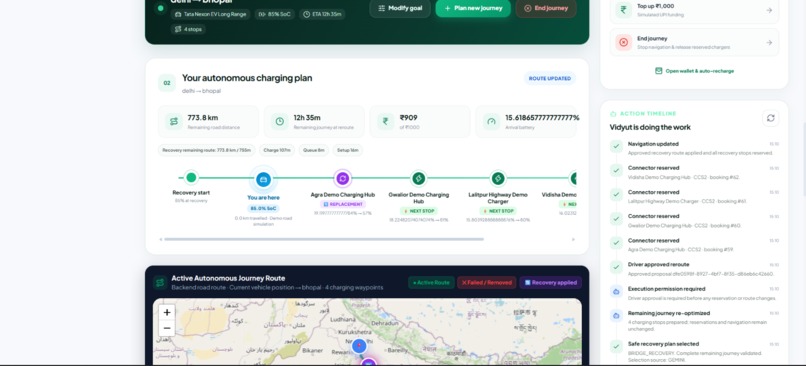806x366 pixels.
Task: Click the route icon in the 773.8 km card
Action: tap(174, 121)
